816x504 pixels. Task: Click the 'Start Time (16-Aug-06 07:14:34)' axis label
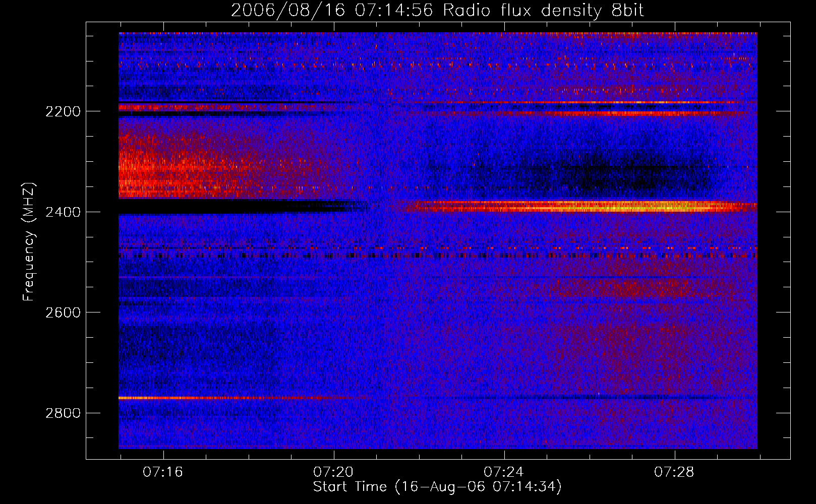click(x=437, y=487)
